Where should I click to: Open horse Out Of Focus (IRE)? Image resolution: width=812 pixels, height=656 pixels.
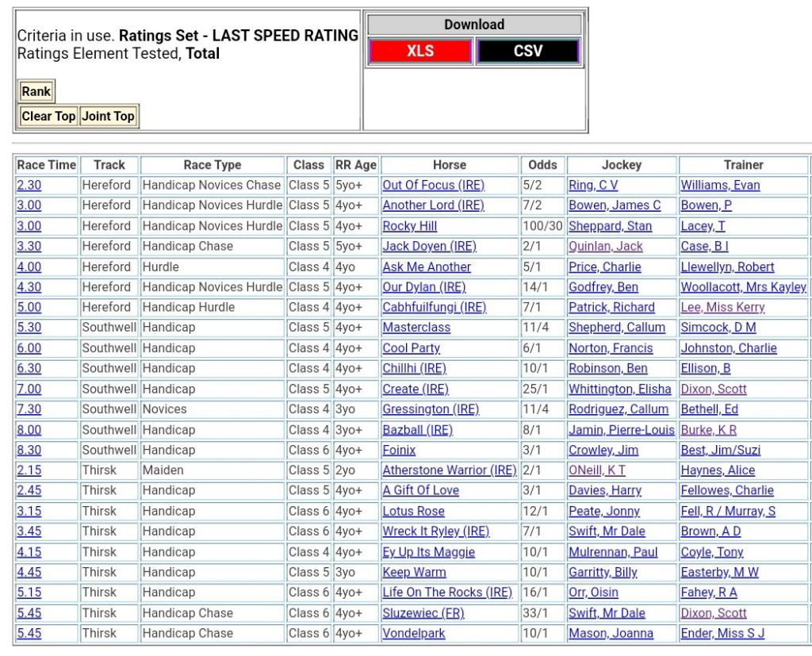click(433, 185)
